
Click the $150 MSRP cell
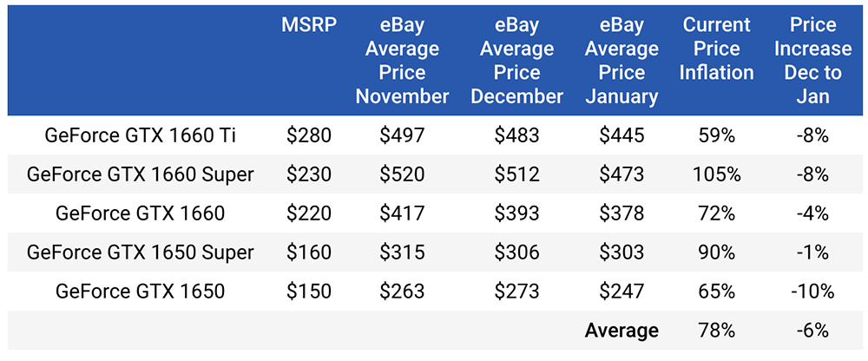[308, 292]
